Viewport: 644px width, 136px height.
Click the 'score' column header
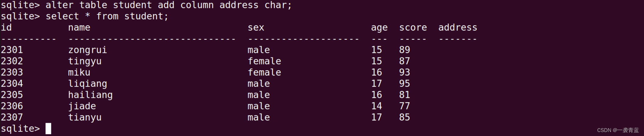pos(413,28)
